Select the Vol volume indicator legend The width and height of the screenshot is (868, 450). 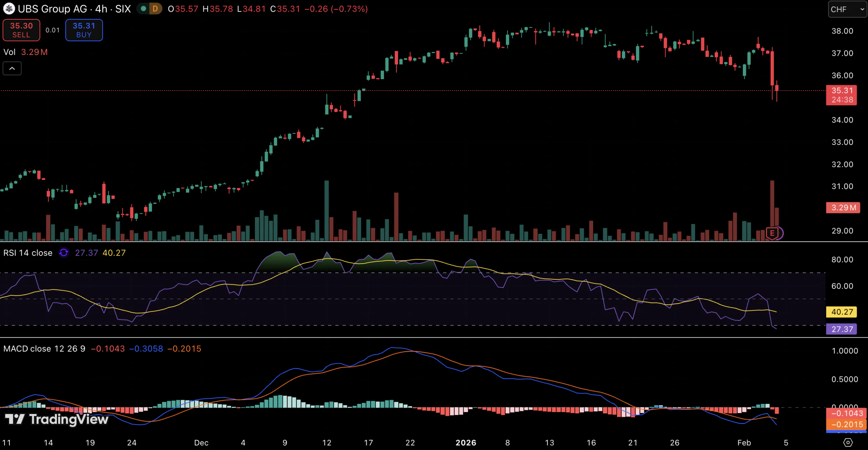coord(9,52)
